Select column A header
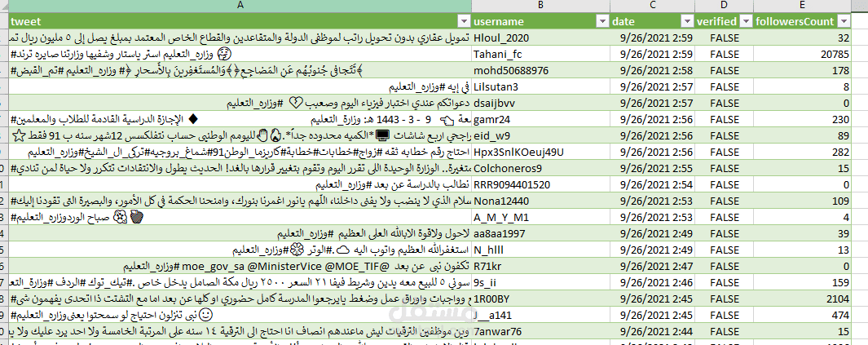 click(240, 5)
